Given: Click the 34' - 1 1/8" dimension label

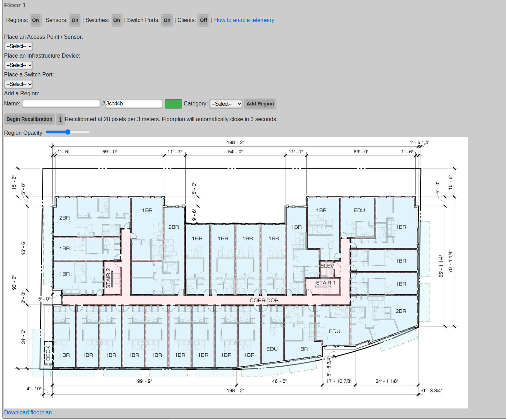Looking at the screenshot, I should [x=387, y=381].
